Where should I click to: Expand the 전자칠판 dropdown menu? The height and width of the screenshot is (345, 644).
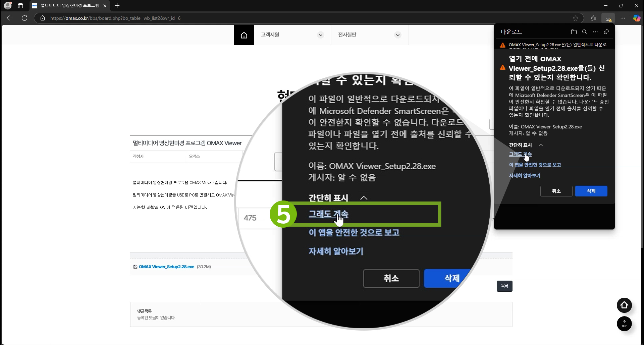click(x=397, y=35)
